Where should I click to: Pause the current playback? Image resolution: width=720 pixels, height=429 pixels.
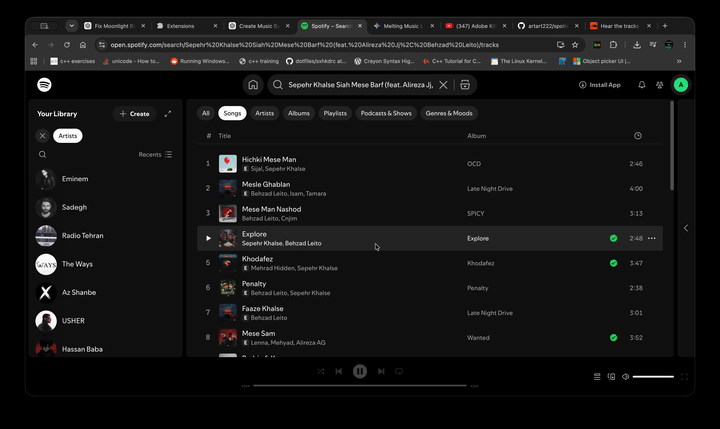point(360,371)
